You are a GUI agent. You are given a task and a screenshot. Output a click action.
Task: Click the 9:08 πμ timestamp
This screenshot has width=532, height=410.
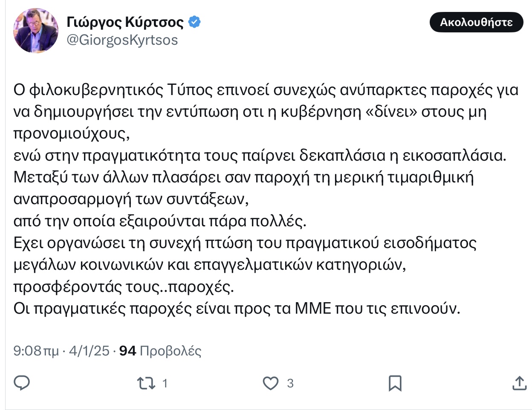36,351
